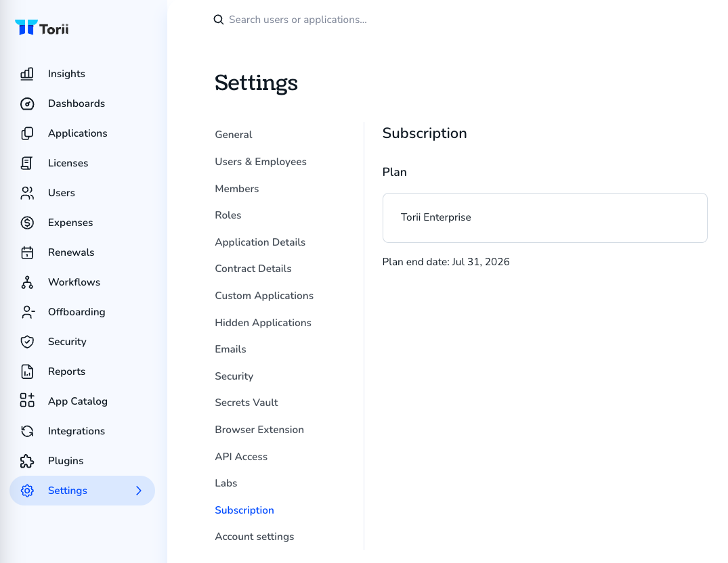
Task: Click the Workflows node tree icon
Action: pos(27,282)
